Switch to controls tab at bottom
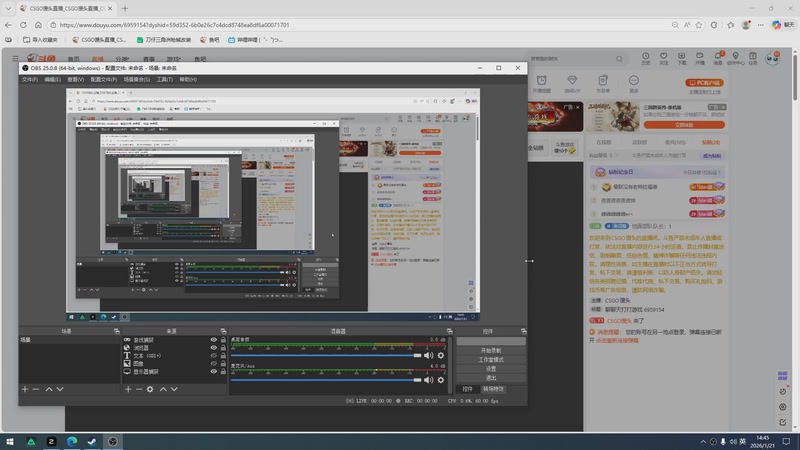This screenshot has height=450, width=800. 467,389
